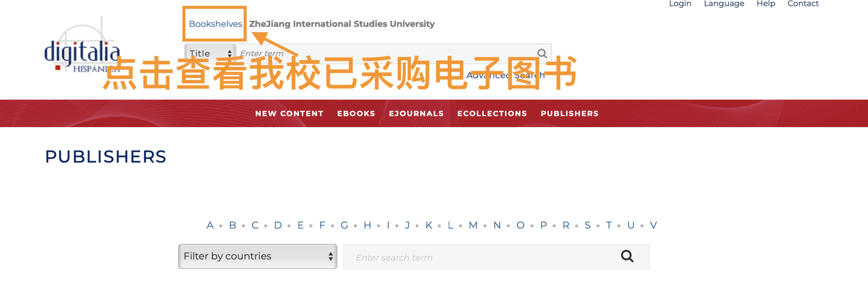Filter publishers by letter T
Screen dimensions: 868x294
coord(609,225)
